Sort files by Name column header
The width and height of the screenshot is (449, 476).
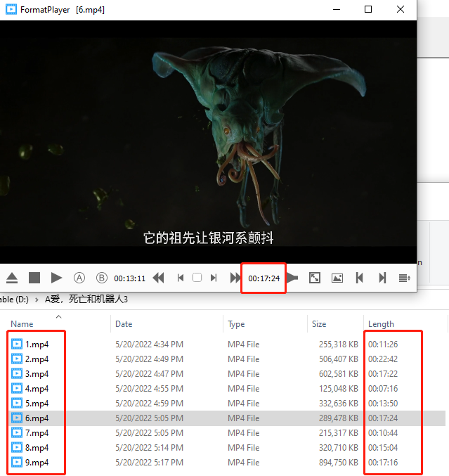(22, 324)
